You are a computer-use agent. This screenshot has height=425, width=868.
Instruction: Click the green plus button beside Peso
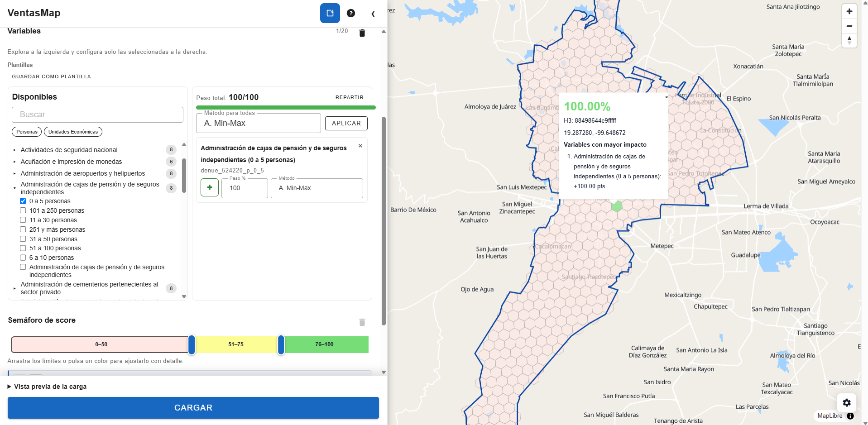[x=210, y=187]
